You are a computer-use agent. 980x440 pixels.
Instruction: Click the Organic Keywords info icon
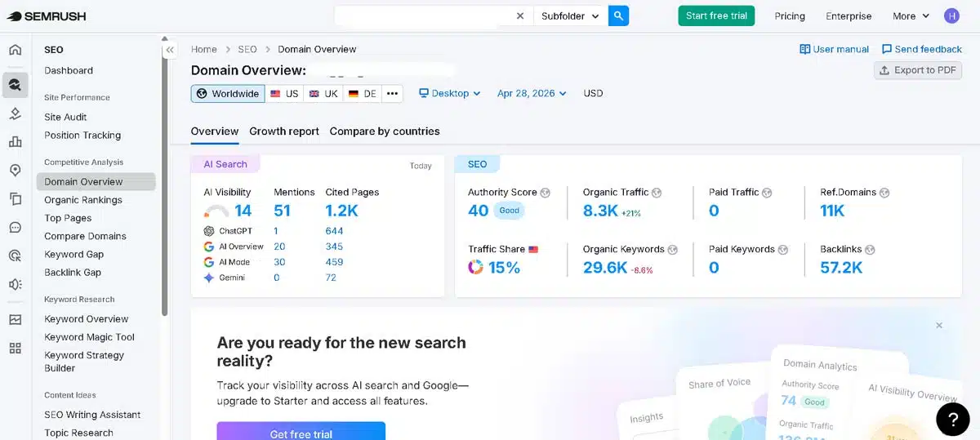(x=673, y=250)
